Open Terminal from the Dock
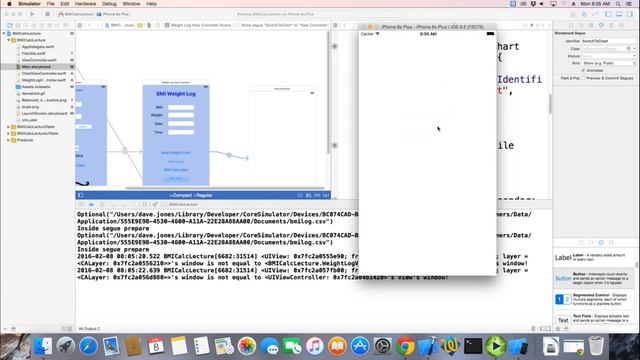The height and width of the screenshot is (360, 640). pyautogui.click(x=473, y=346)
